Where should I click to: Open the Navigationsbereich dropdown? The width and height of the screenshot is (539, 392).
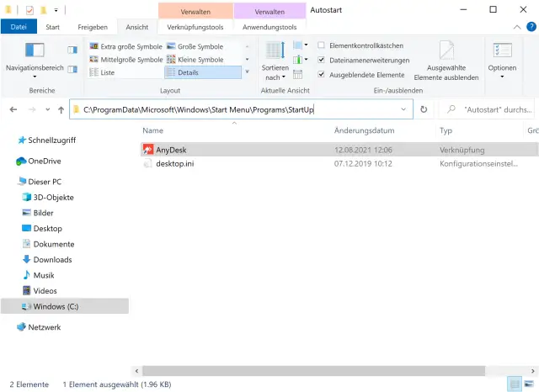[35, 60]
